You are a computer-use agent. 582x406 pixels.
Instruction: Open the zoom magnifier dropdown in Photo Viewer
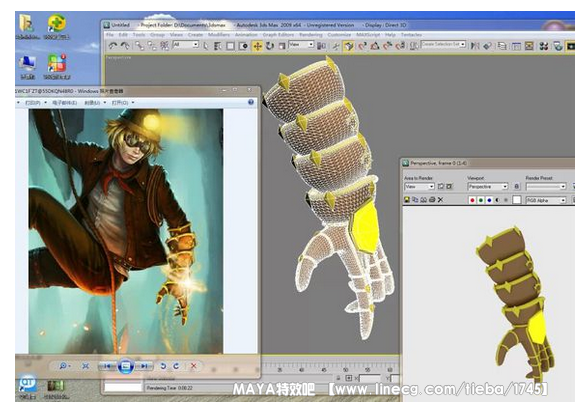coord(64,366)
